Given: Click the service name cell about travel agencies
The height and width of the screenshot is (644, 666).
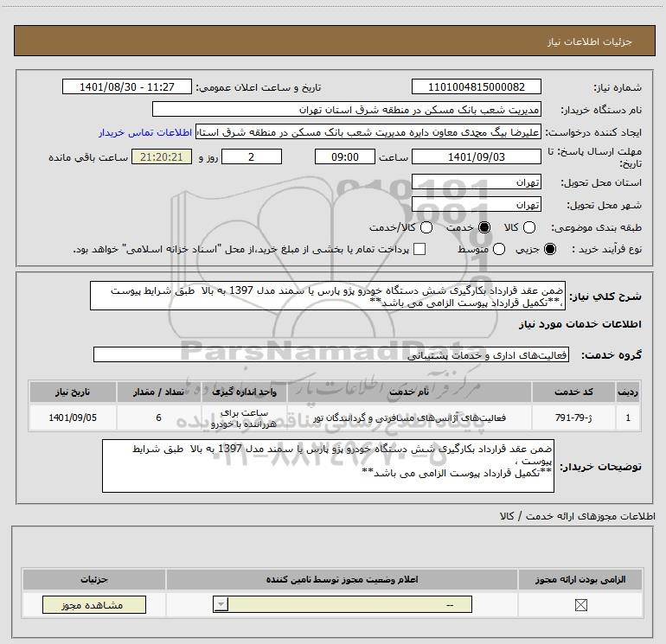Looking at the screenshot, I should coord(409,418).
